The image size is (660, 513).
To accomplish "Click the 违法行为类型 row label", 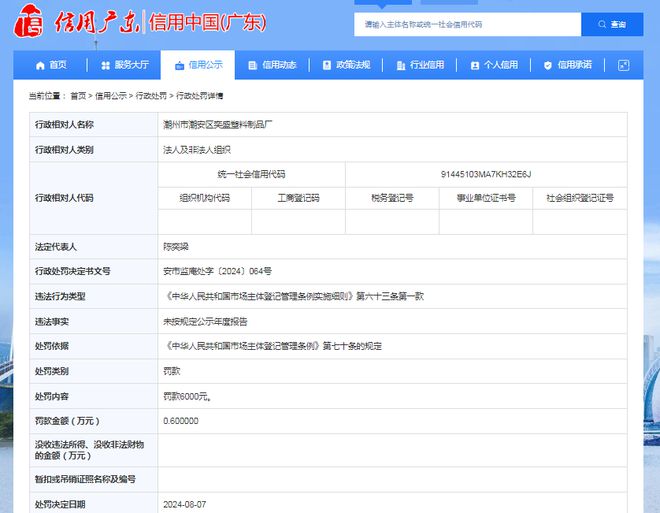I will (x=60, y=296).
